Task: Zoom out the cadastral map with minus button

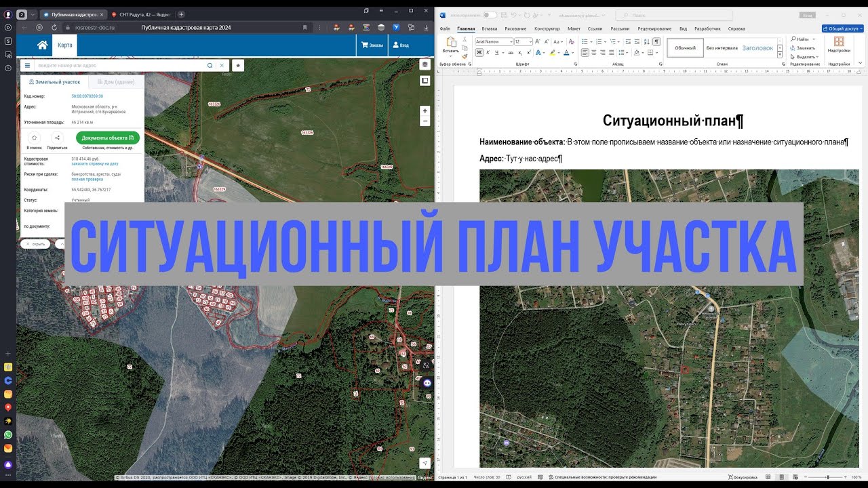Action: (425, 121)
